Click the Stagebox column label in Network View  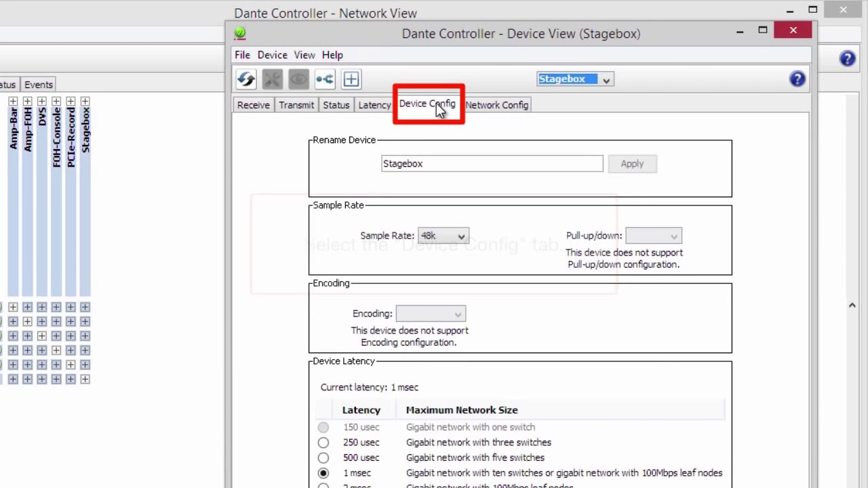pyautogui.click(x=85, y=129)
